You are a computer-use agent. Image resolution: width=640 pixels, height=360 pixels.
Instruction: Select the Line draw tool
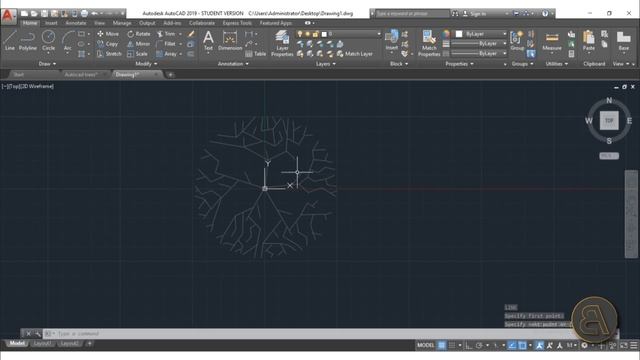[x=9, y=41]
